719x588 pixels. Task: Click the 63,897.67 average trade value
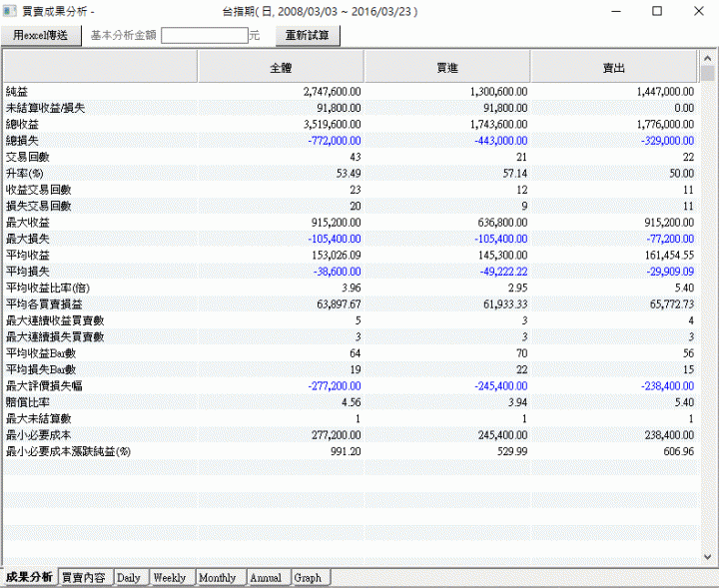pyautogui.click(x=339, y=304)
